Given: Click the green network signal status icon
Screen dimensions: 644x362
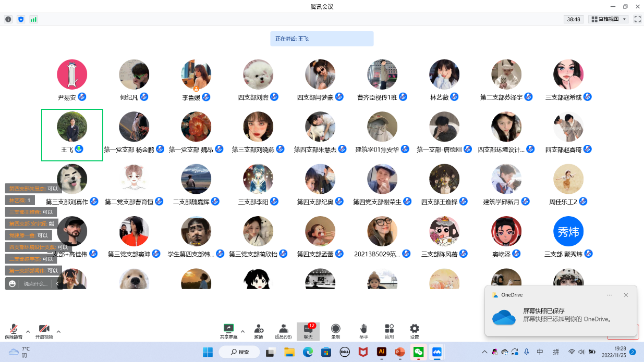Looking at the screenshot, I should coord(34,19).
